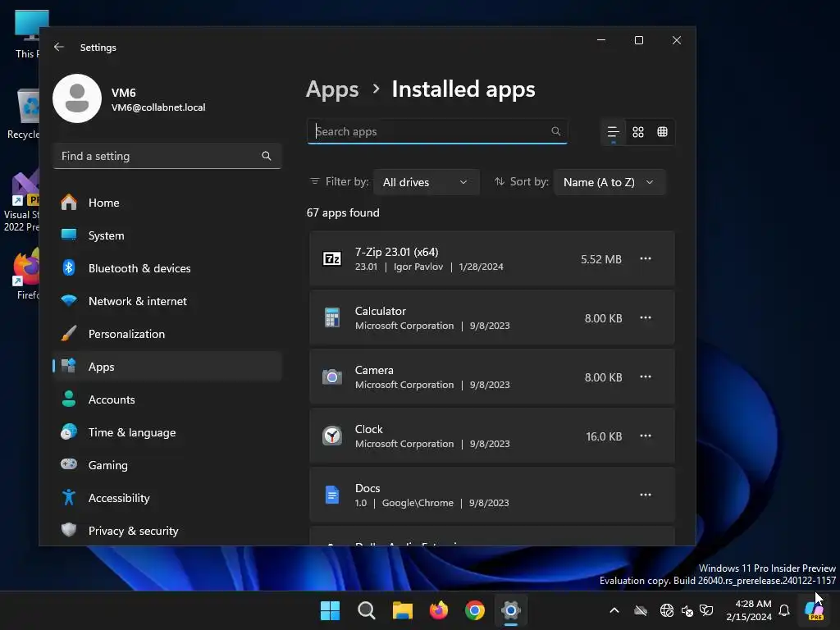Click the Clock app icon

[332, 436]
